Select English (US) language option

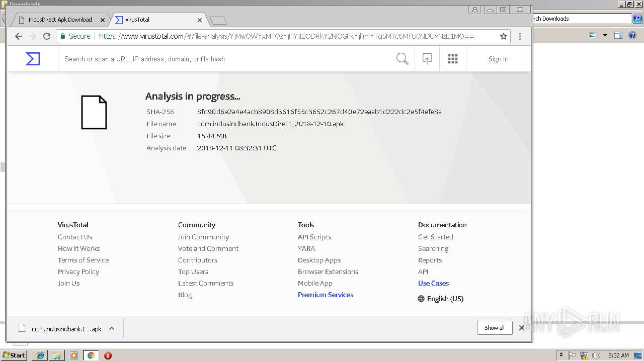445,299
